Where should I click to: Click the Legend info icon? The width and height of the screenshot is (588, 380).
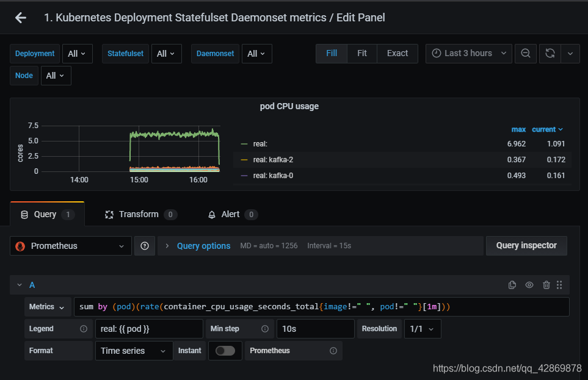point(84,329)
